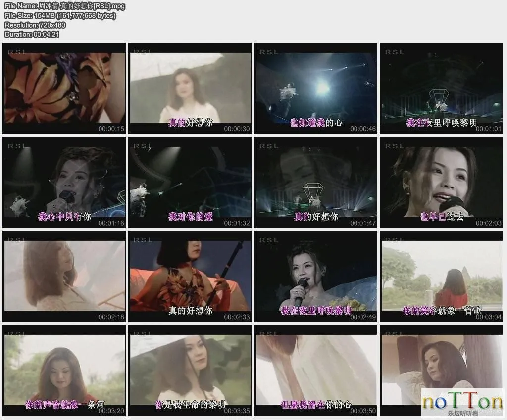Open the bouquet performance thumbnail at 00:02:49

pos(316,276)
